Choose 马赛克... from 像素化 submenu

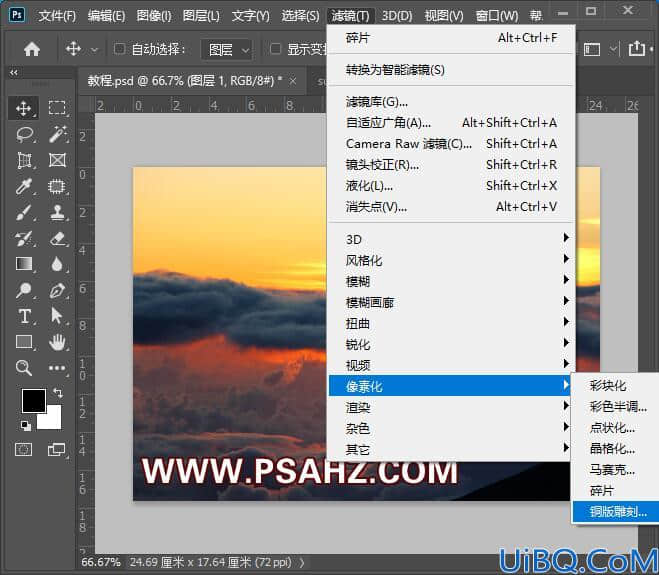[616, 469]
